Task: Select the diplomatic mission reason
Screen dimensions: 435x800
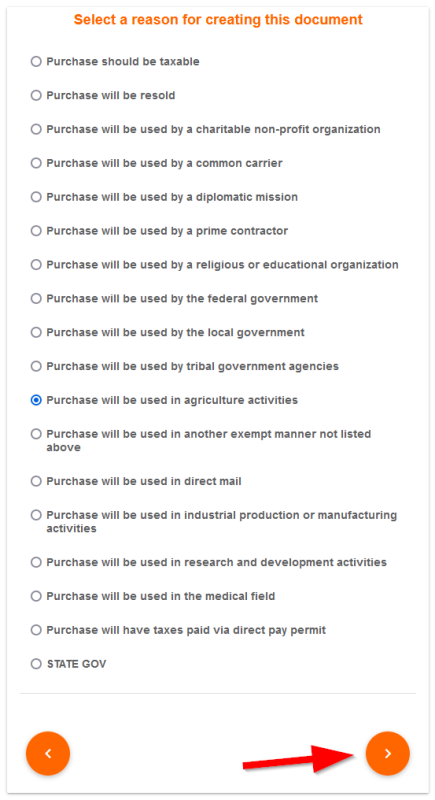Action: click(36, 197)
